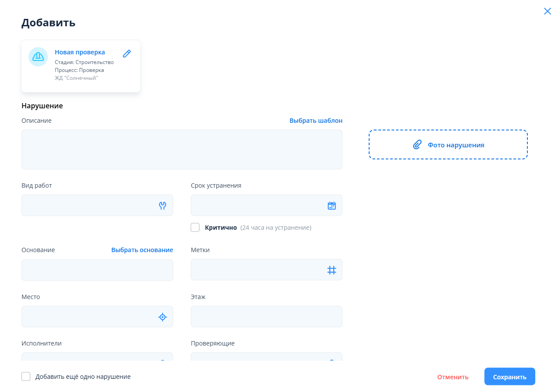This screenshot has width=555, height=392.
Task: Click the Выбрать основание link
Action: pyautogui.click(x=142, y=250)
